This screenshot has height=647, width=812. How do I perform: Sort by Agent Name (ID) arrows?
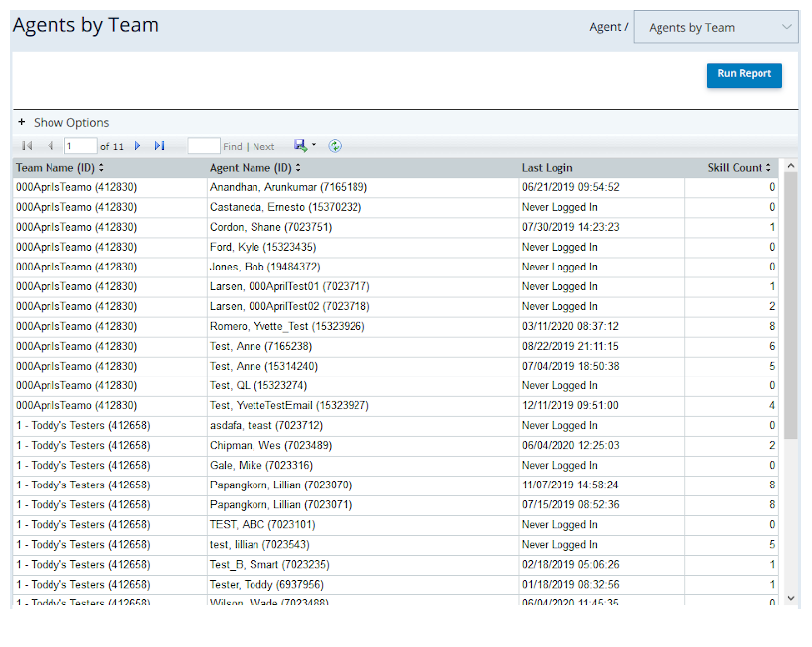[298, 167]
